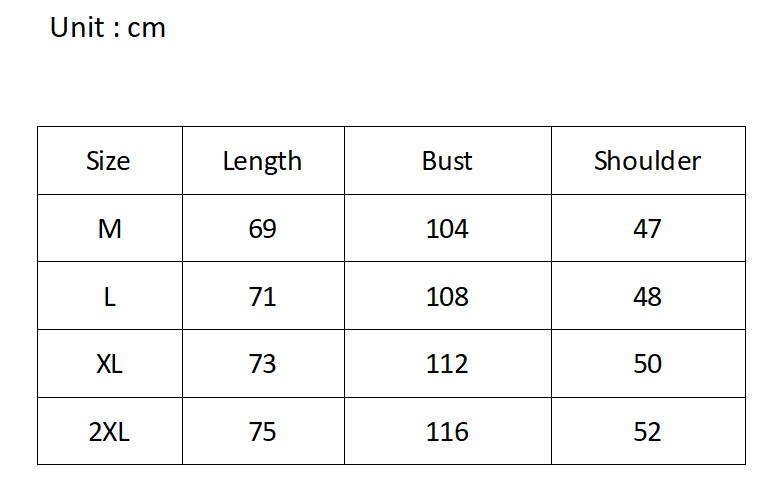This screenshot has width=776, height=495.
Task: Select shoulder value 52
Action: tap(647, 432)
